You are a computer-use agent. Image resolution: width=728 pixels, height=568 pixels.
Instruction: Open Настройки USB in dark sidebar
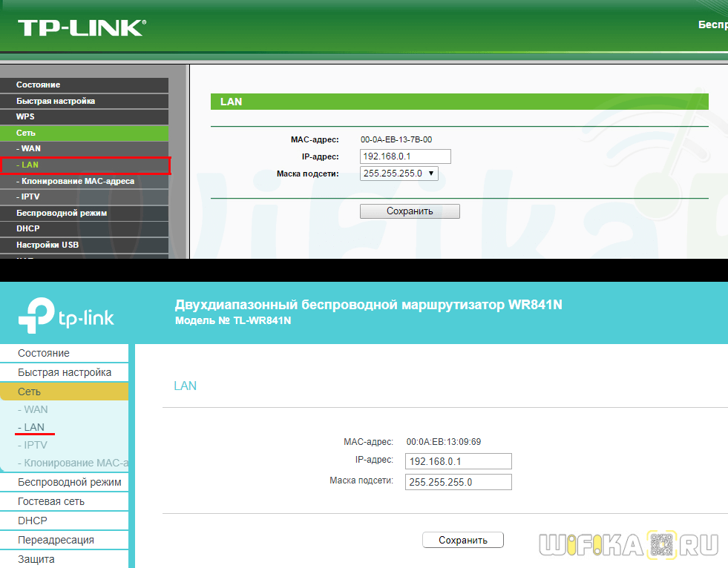(47, 245)
